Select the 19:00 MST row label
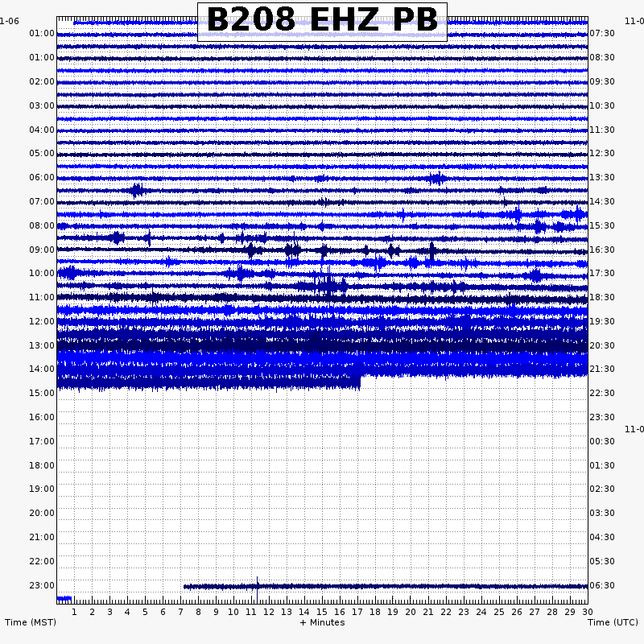Screen dimensions: 644x644 42,489
